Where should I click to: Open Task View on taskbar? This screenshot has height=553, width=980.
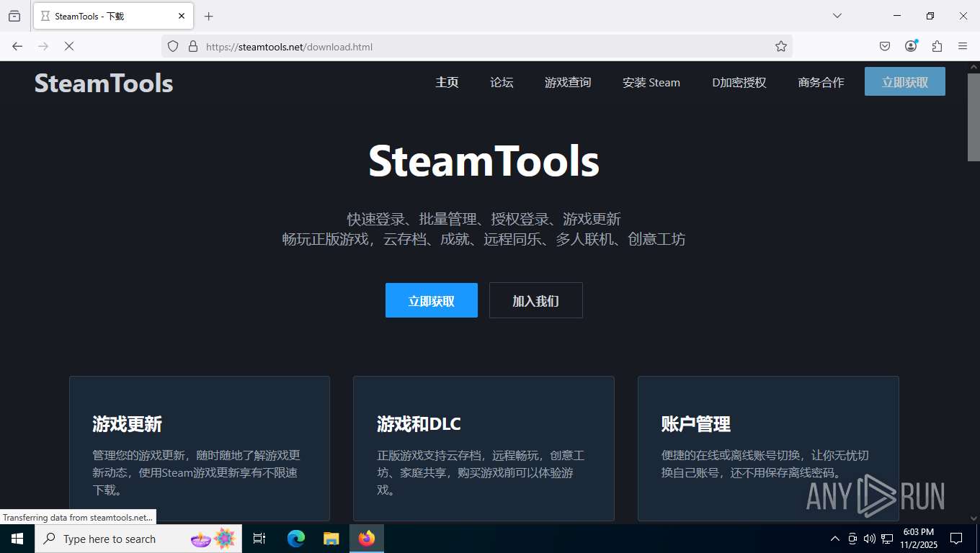(x=259, y=539)
